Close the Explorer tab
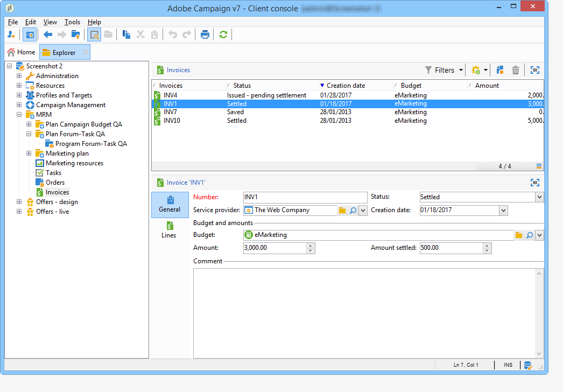The image size is (563, 392). [86, 52]
